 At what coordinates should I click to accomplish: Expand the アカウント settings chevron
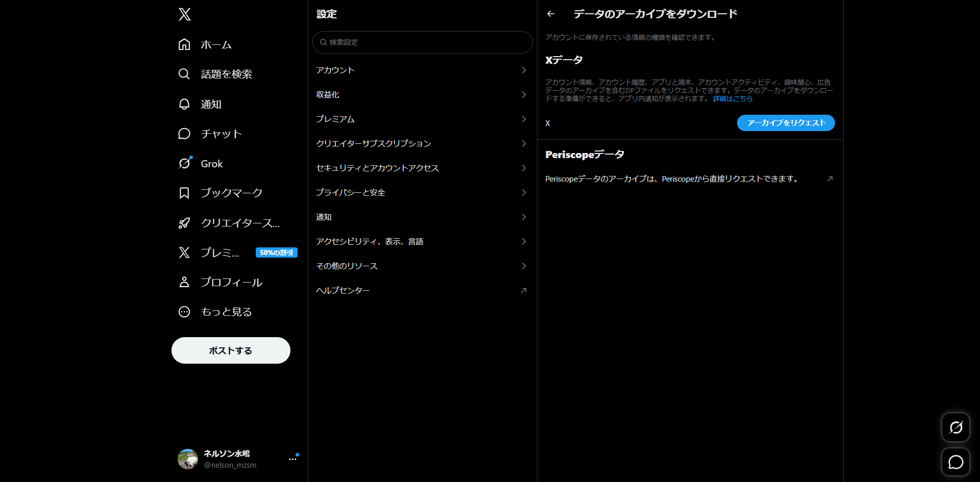click(x=524, y=70)
